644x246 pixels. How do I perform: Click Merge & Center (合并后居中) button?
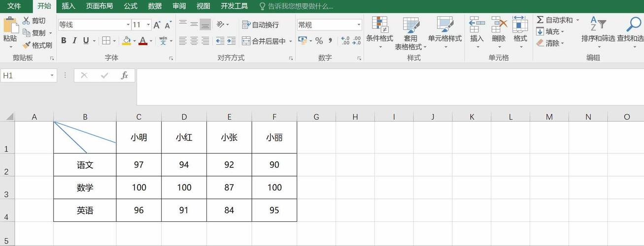point(264,41)
